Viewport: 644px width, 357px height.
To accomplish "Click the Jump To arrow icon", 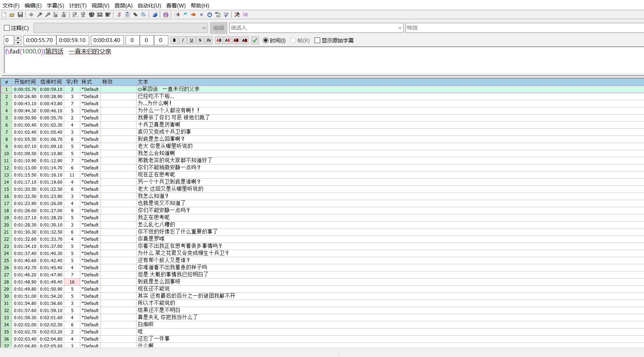I will (x=31, y=15).
